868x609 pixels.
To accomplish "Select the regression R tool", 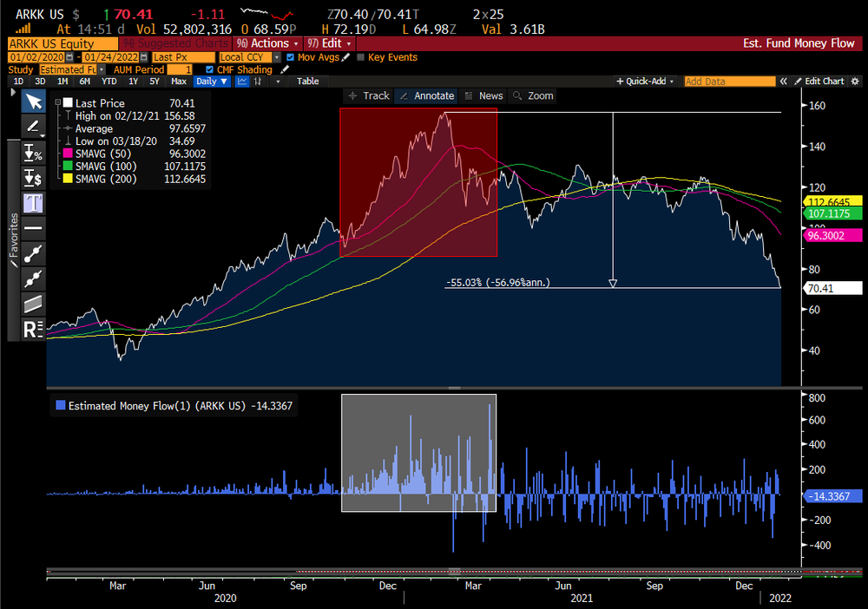I will [33, 329].
